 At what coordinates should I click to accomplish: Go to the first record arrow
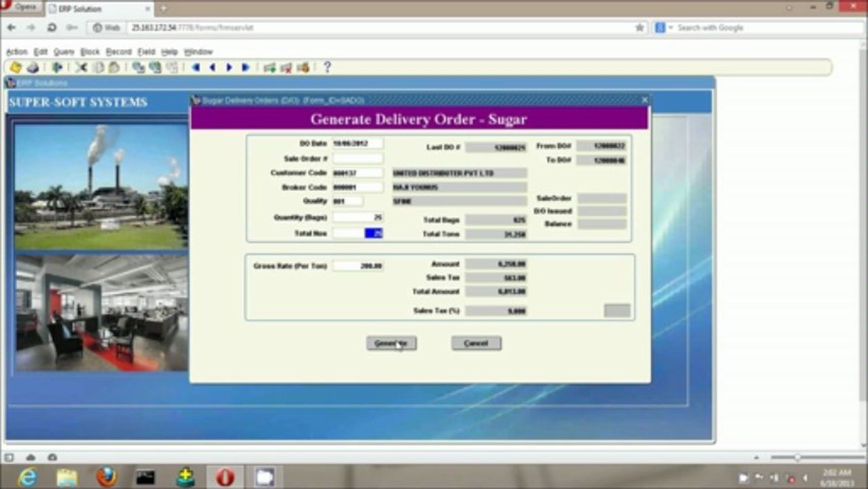195,67
